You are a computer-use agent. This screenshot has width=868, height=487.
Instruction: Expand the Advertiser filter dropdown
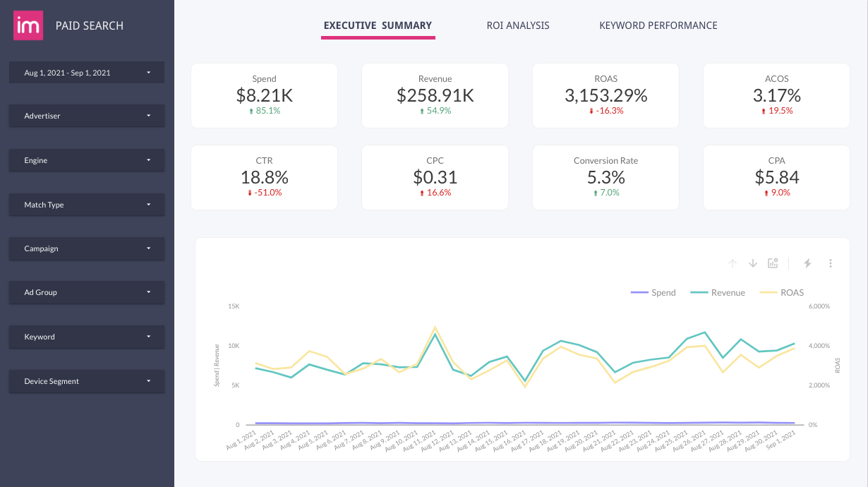87,116
